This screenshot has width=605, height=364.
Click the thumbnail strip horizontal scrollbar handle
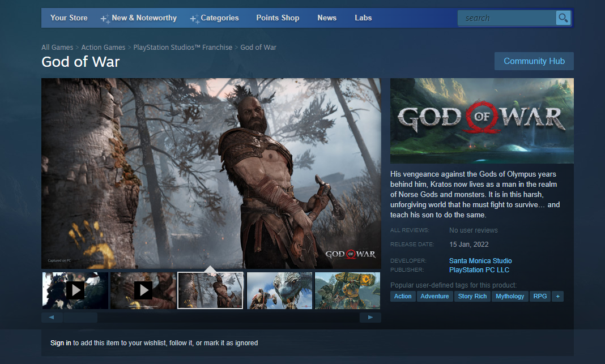click(80, 318)
